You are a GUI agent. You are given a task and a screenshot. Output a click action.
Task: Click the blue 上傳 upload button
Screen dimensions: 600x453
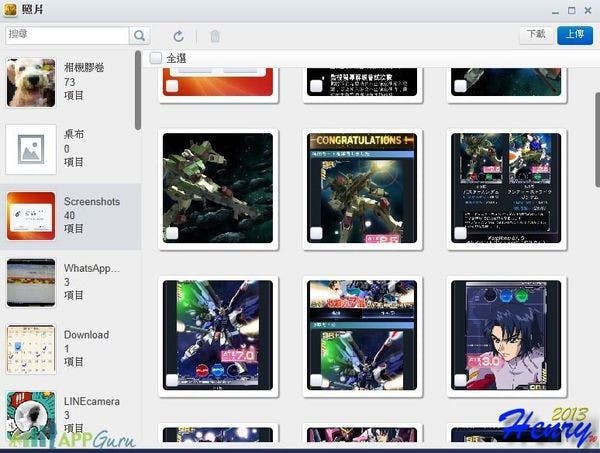[x=574, y=34]
